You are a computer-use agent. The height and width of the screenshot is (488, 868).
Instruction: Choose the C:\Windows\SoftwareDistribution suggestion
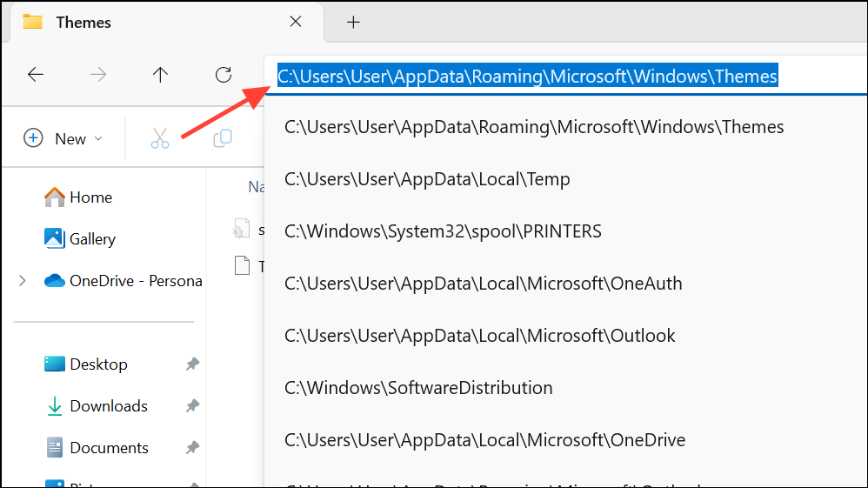tap(418, 387)
